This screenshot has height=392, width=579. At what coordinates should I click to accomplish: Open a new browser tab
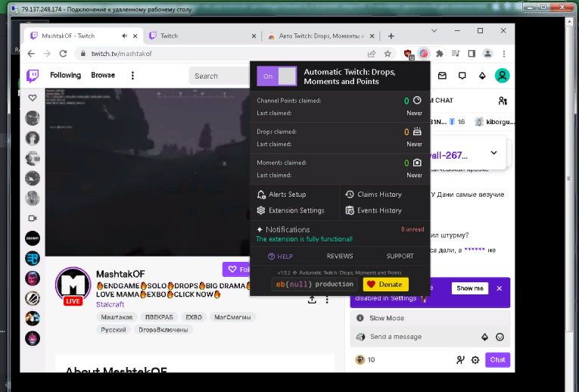[x=391, y=36]
